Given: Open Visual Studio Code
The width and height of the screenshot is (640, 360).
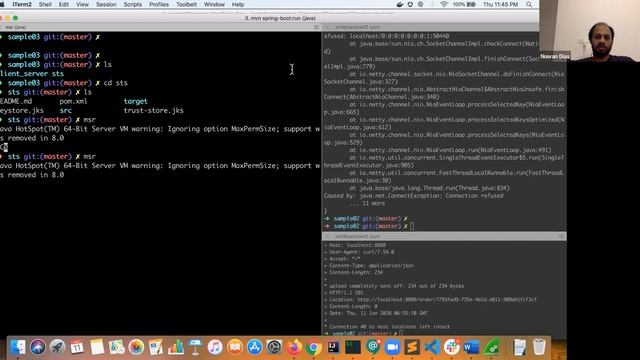Looking at the screenshot, I should pyautogui.click(x=432, y=347).
